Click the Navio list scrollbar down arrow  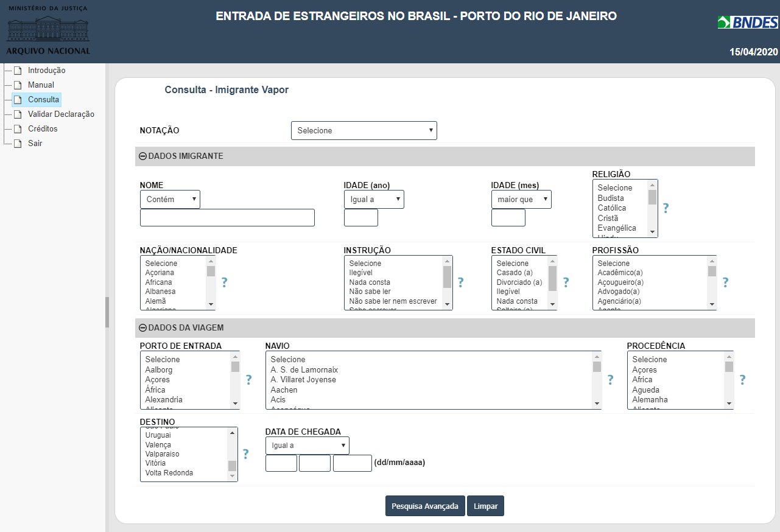click(x=597, y=404)
